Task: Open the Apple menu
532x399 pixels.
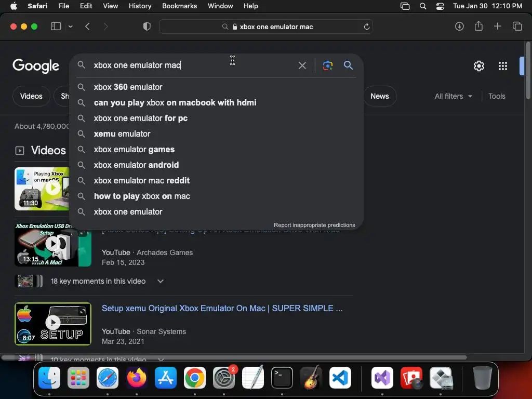Action: (14, 6)
